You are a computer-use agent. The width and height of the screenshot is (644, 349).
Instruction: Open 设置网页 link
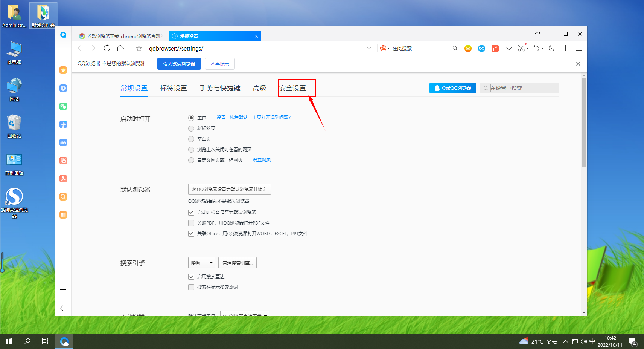pyautogui.click(x=262, y=160)
